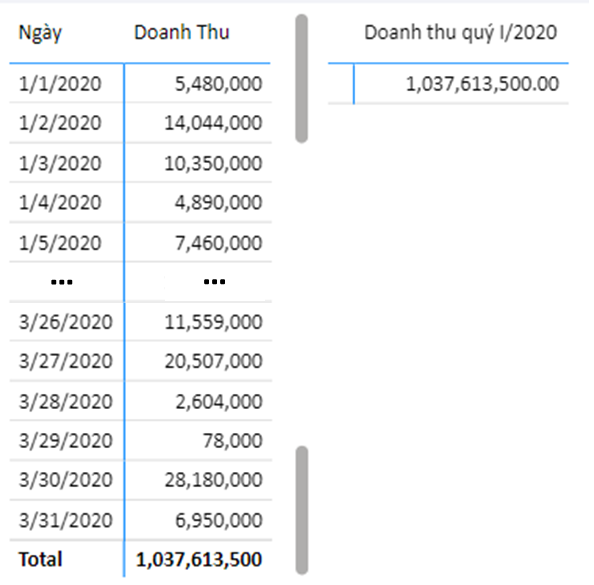Click the 3/29/2020 date cell

pyautogui.click(x=66, y=441)
